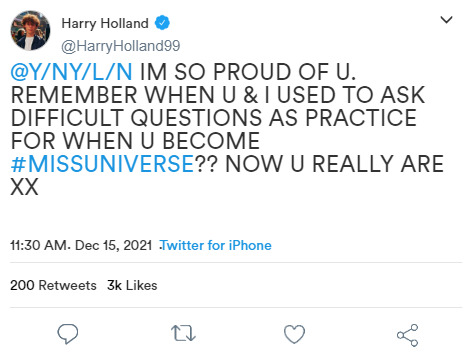Open Harry Holland's profile picture
473x363 pixels.
(30, 30)
